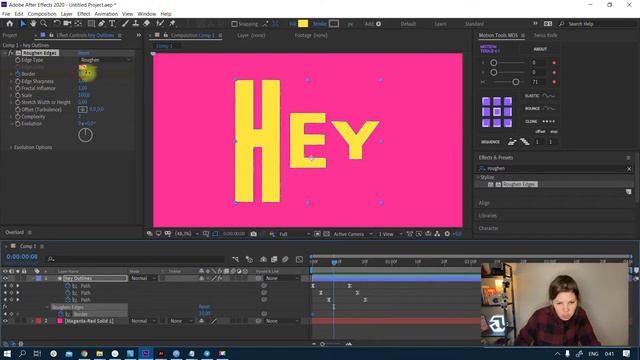This screenshot has height=360, width=640.
Task: Click the Motion Tools sequence stairs-up icon
Action: tap(512, 142)
